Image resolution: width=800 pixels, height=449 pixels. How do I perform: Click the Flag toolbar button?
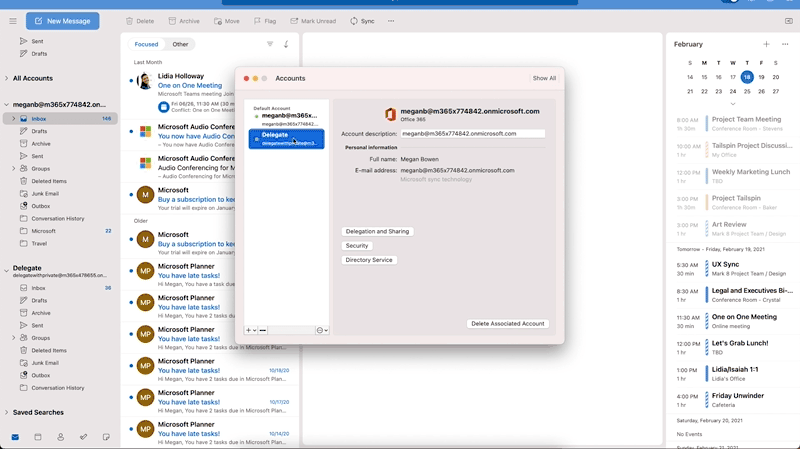265,21
